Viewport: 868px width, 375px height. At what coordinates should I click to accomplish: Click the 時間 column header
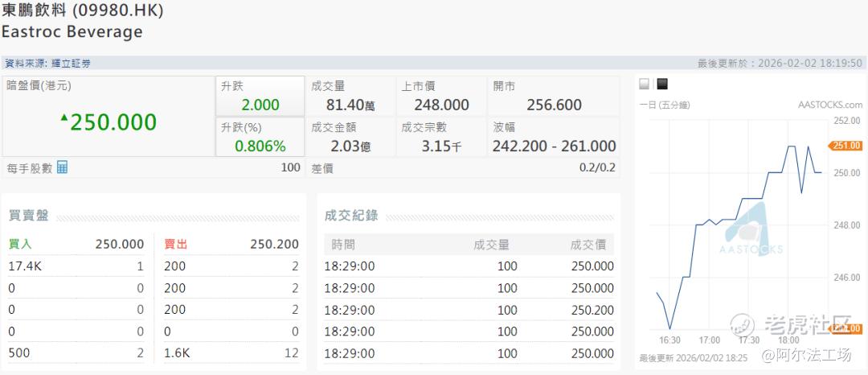click(x=343, y=245)
